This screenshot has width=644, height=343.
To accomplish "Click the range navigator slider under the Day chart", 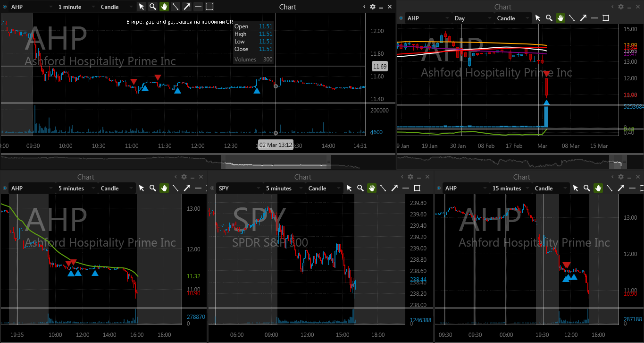I will (618, 162).
